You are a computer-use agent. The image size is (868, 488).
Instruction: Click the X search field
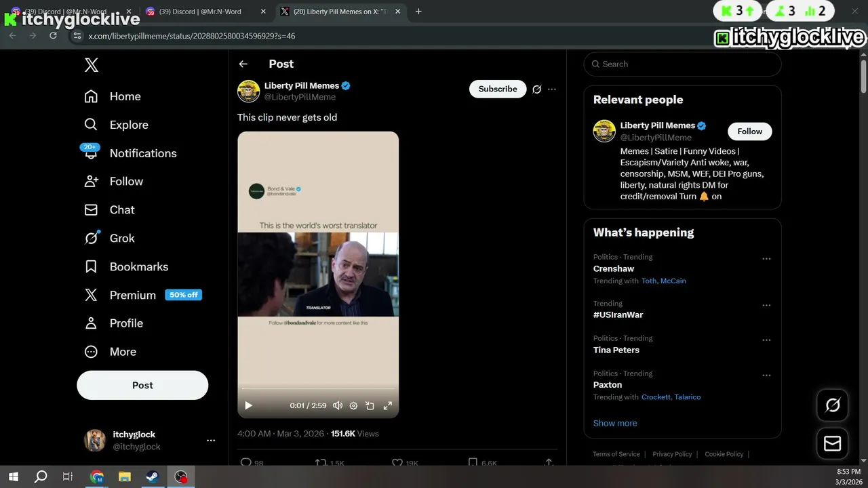click(682, 64)
